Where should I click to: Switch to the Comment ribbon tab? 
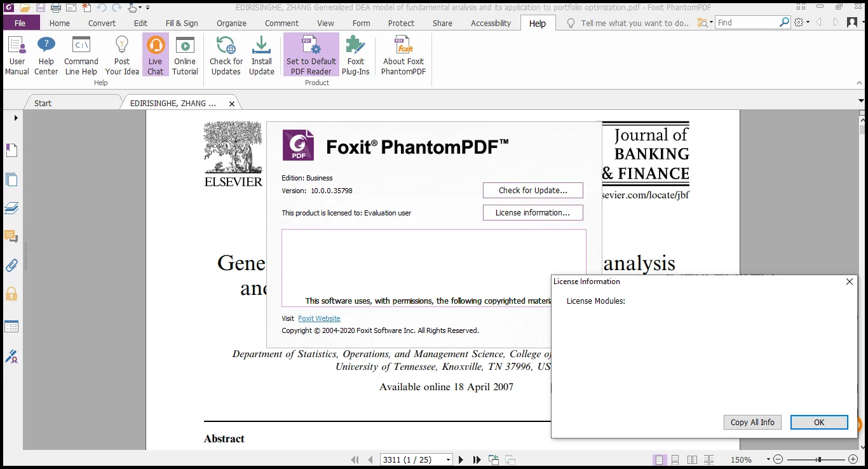tap(281, 23)
